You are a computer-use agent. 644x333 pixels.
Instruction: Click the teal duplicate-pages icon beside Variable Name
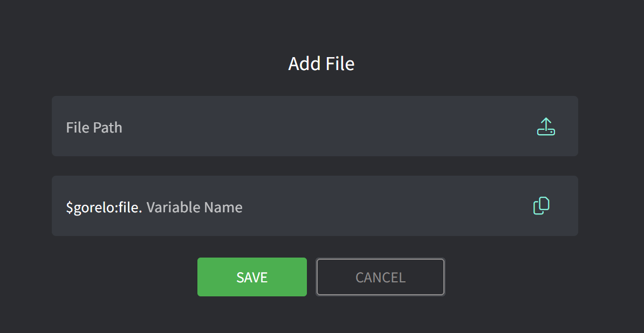542,206
